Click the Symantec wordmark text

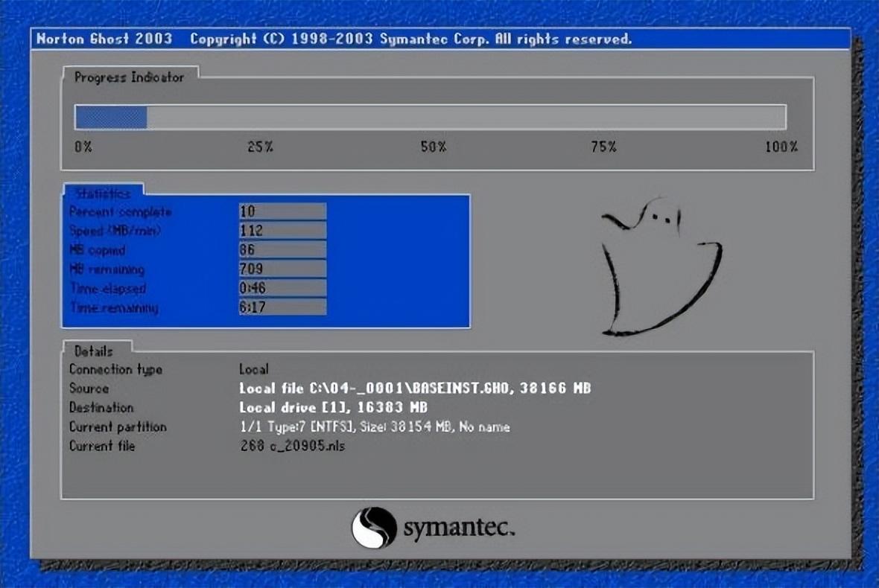click(458, 528)
